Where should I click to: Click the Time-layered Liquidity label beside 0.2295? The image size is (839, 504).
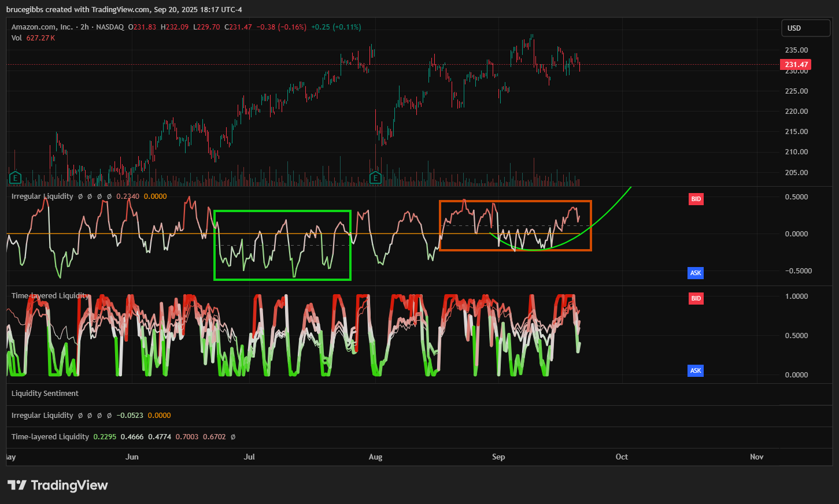(x=50, y=436)
